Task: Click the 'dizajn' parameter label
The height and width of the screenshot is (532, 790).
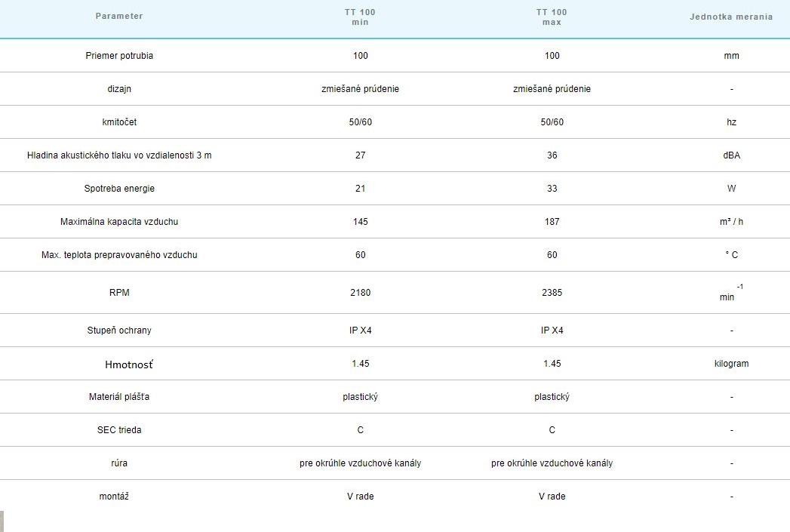Action: coord(119,89)
